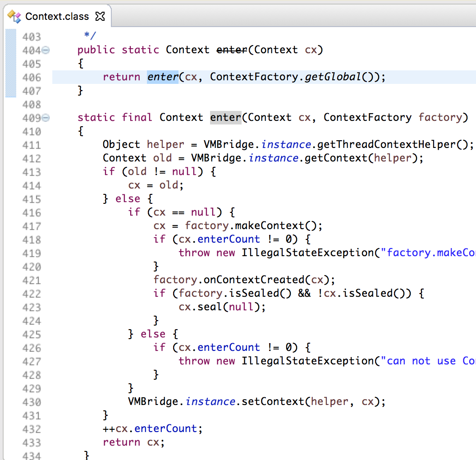
Task: Click the class file icon on Context.class tab
Action: [14, 16]
